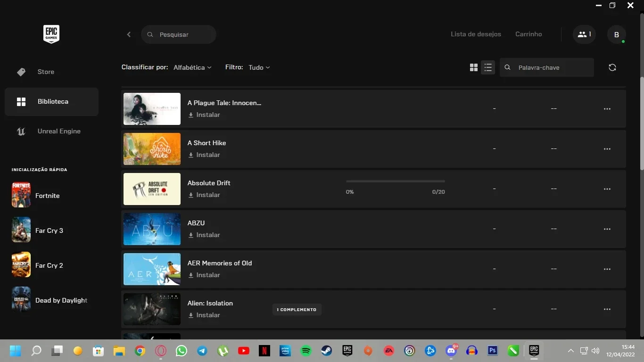Click the Epic Games logo in the sidebar
The image size is (644, 362).
pyautogui.click(x=51, y=34)
